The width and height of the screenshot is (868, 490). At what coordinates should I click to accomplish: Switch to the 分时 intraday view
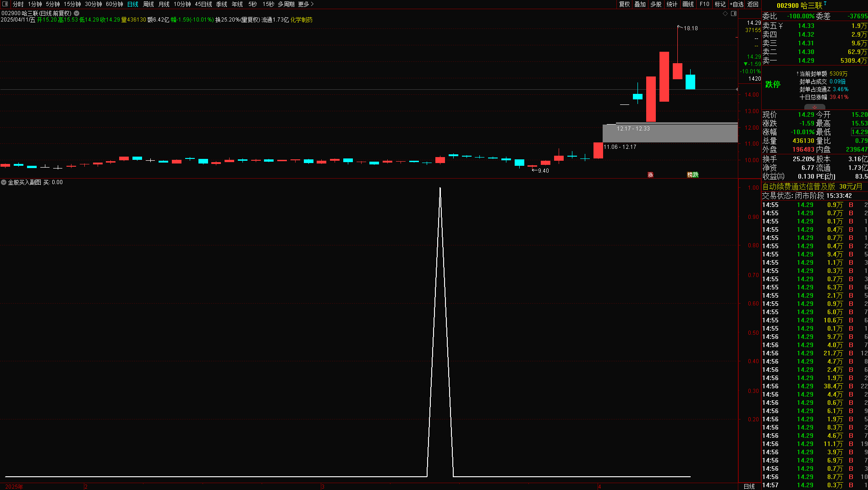coord(18,4)
